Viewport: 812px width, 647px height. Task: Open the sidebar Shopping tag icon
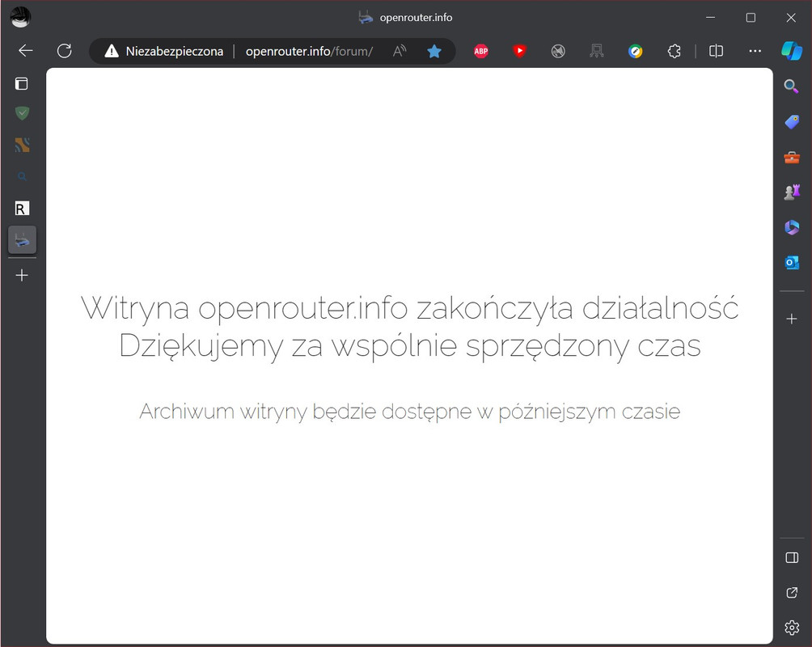(792, 122)
